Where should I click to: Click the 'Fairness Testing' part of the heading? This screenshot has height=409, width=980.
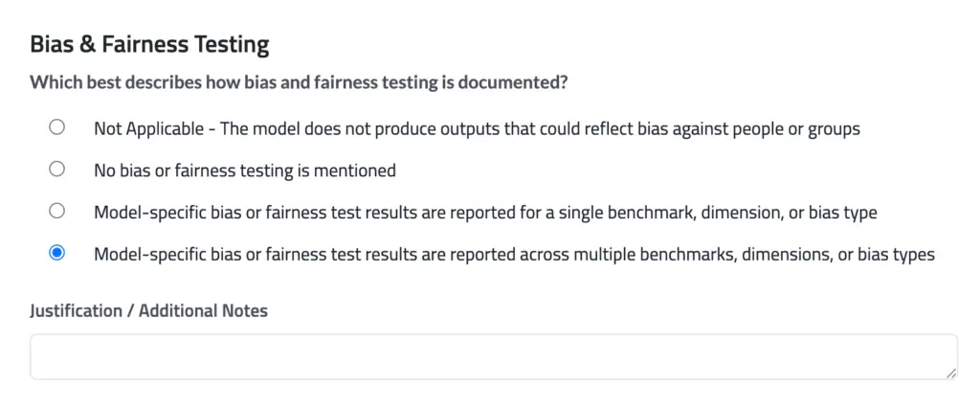point(186,45)
